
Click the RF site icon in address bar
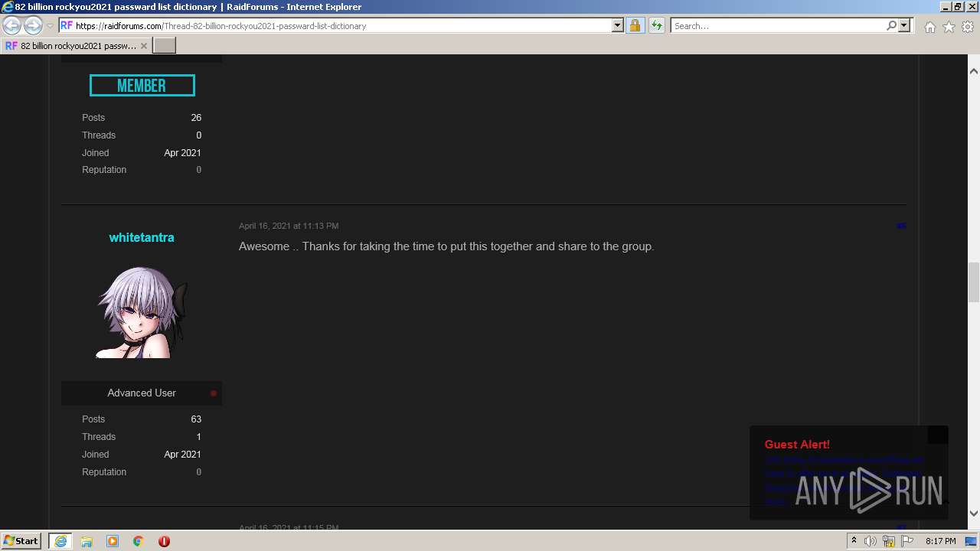tap(67, 25)
